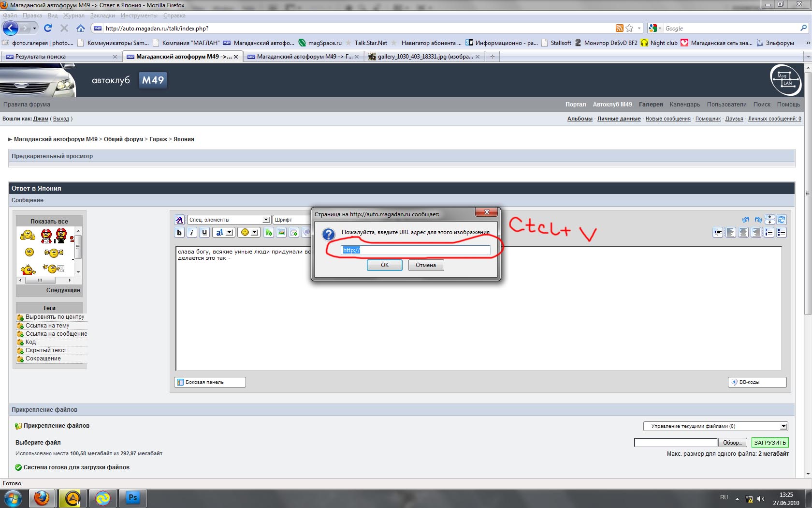
Task: Open the Спец. элементы dropdown
Action: (x=229, y=220)
